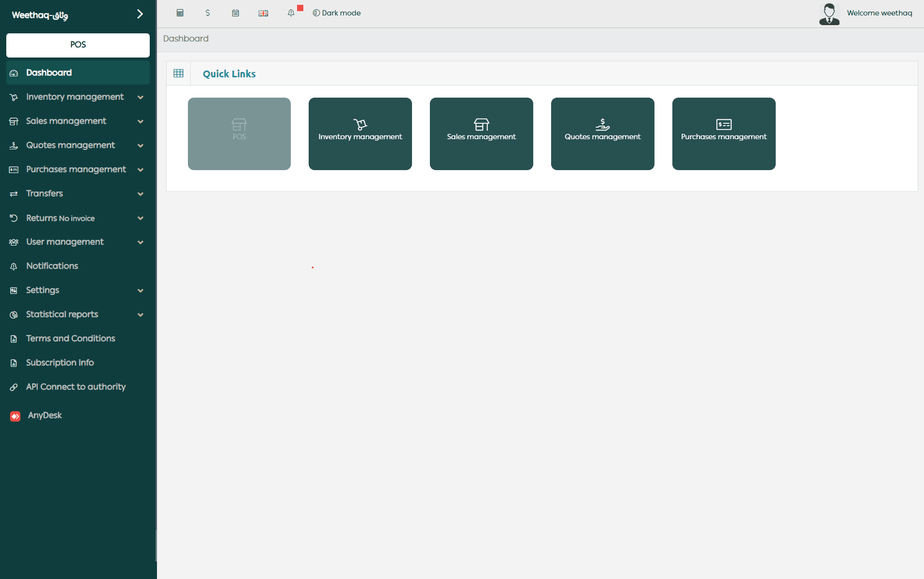The height and width of the screenshot is (579, 924).
Task: Open Quotes management quick link tile
Action: (602, 134)
